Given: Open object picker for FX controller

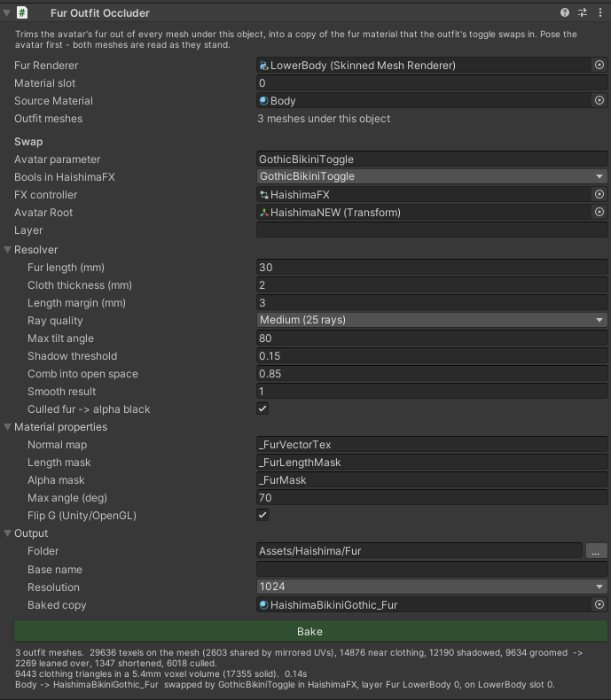Looking at the screenshot, I should [x=599, y=194].
